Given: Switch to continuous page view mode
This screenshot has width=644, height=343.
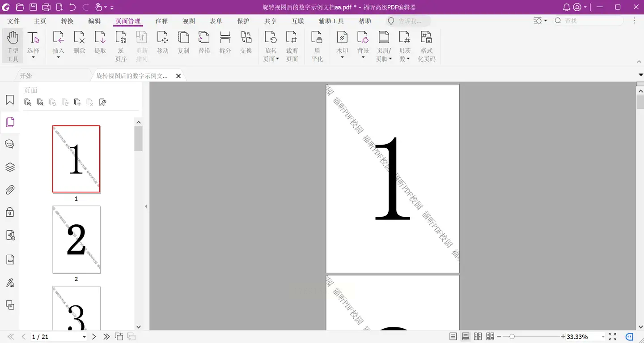Looking at the screenshot, I should [466, 336].
